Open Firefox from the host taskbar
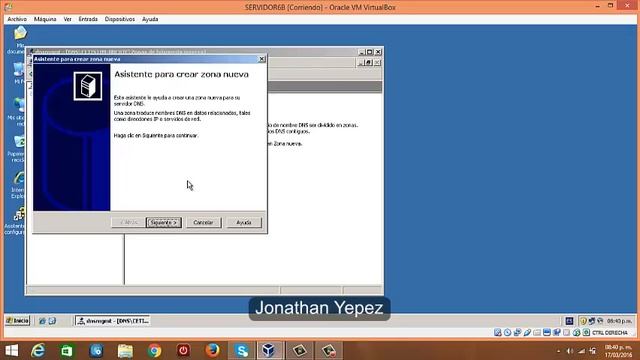The image size is (640, 360). tap(212, 351)
